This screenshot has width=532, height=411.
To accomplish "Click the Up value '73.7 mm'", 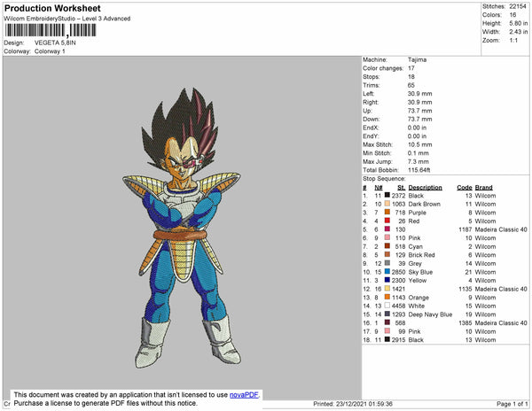I will (x=420, y=111).
